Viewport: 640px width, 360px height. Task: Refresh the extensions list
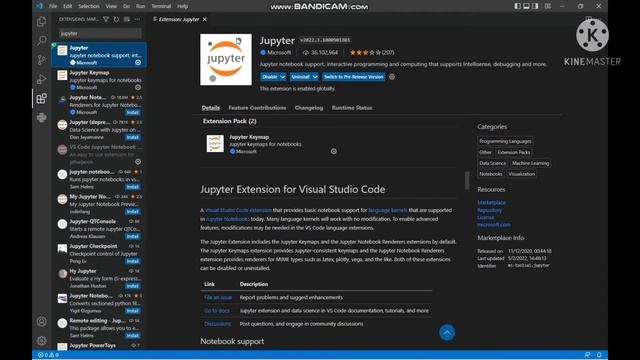pos(116,19)
